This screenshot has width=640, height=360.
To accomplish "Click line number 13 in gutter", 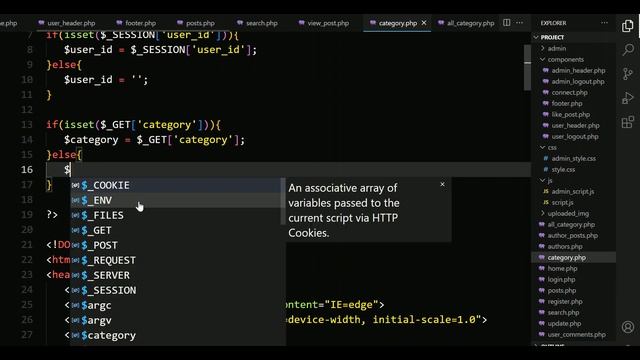I will pos(27,124).
